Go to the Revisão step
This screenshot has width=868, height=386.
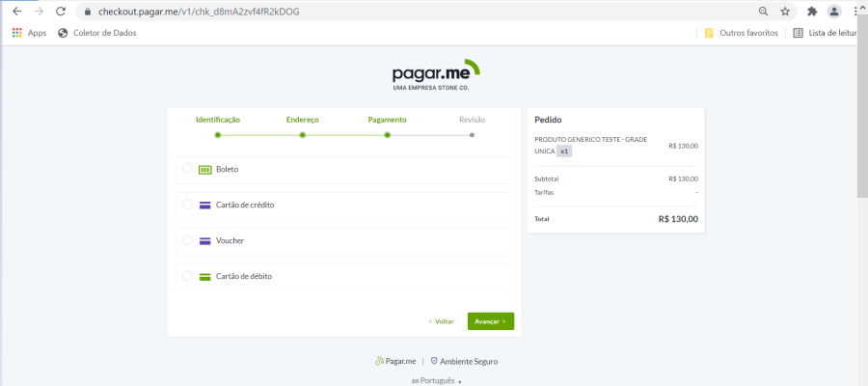point(473,120)
